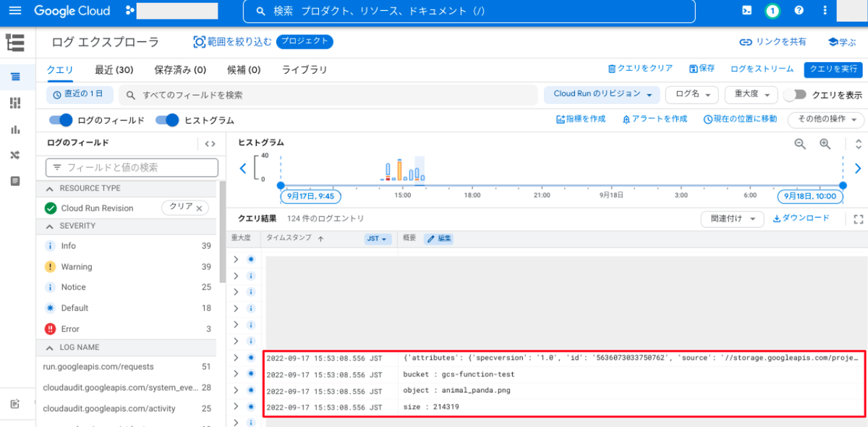Screen dimensions: 868x427
Task: Click the Logging product icon in sidebar
Action: coord(15,42)
